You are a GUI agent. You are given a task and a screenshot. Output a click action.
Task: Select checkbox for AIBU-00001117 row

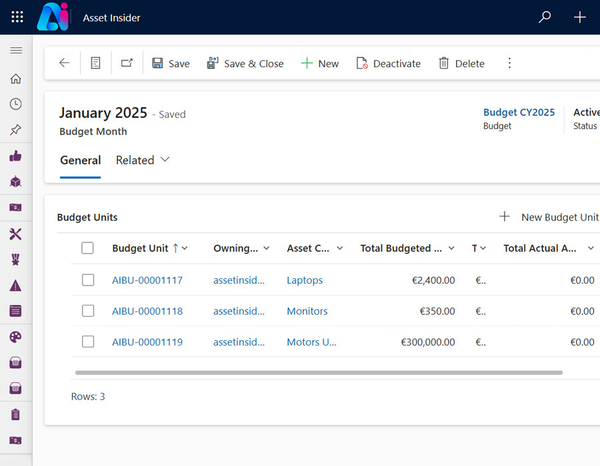[88, 281]
